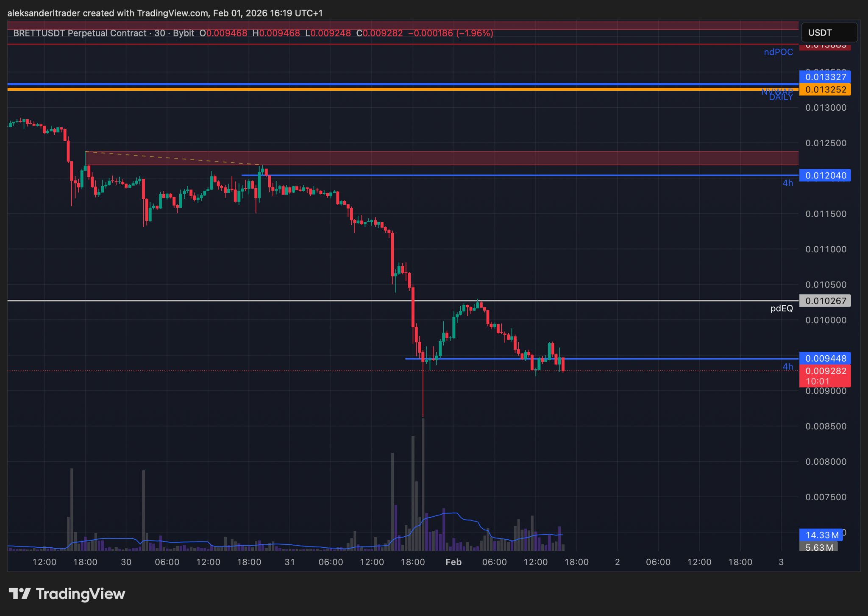
Task: Click the 0.012040 4h level price tag
Action: (825, 175)
